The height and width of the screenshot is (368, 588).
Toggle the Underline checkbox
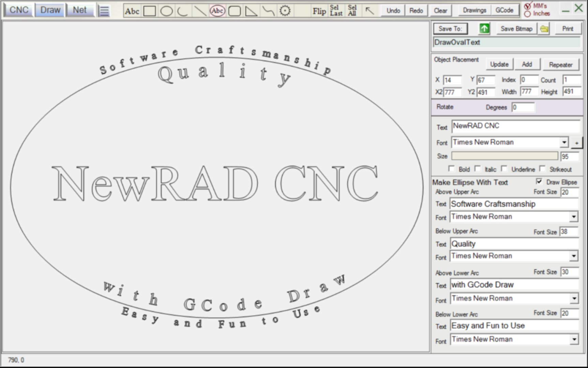point(504,169)
